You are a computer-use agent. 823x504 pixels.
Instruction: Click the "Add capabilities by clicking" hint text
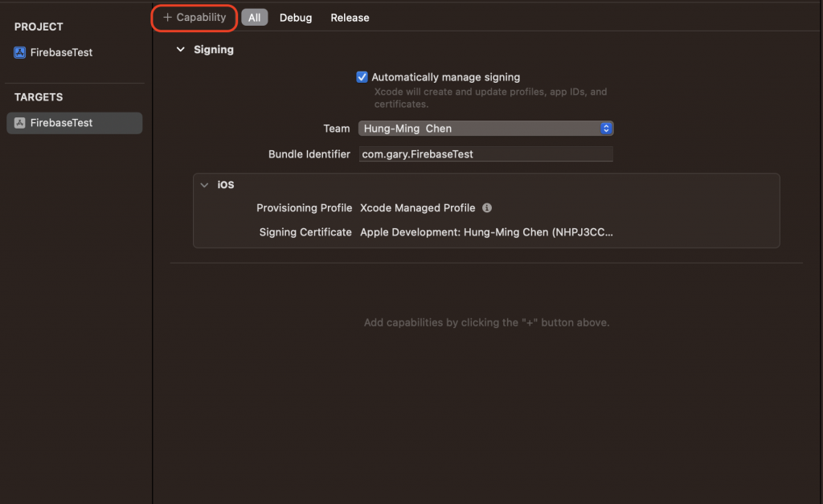pos(487,322)
